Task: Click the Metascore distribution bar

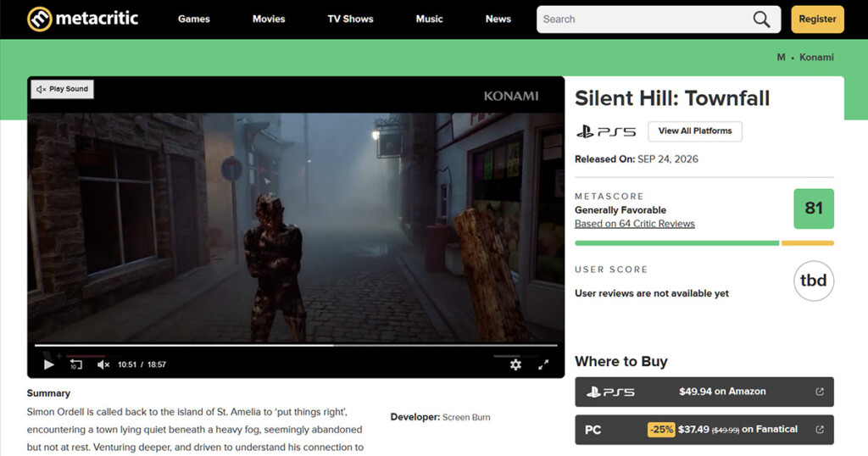Action: click(x=704, y=243)
